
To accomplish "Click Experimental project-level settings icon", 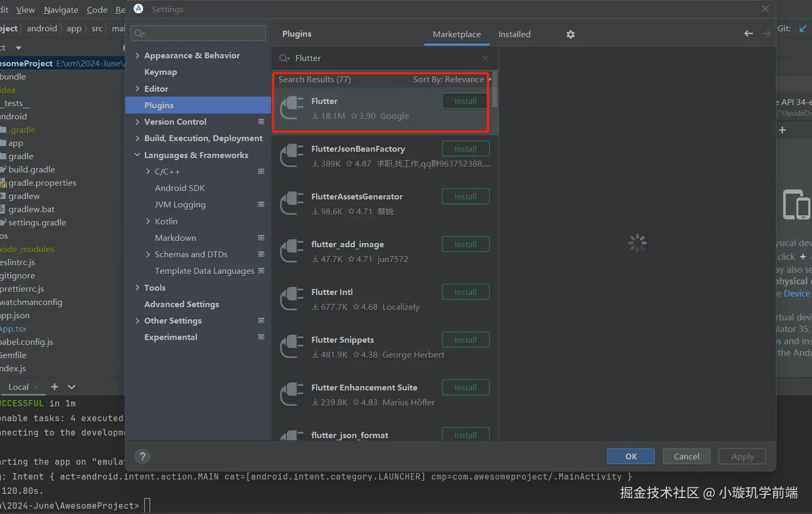I will (261, 337).
